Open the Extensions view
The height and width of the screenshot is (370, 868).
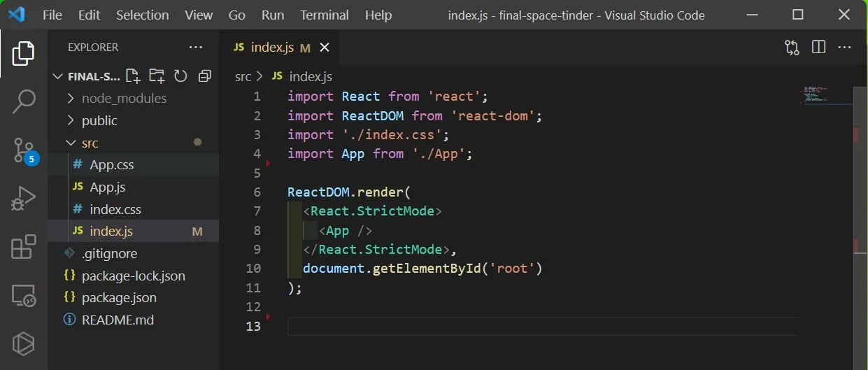[23, 247]
